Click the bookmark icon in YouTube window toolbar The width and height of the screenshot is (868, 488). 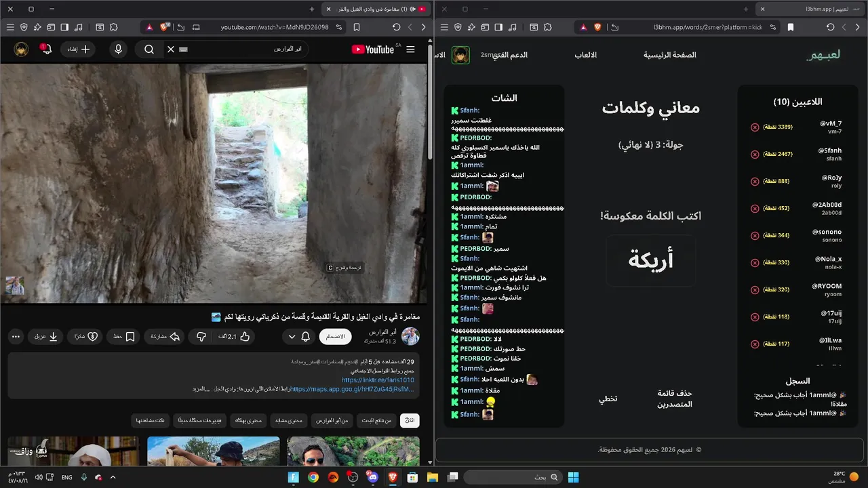tap(357, 27)
